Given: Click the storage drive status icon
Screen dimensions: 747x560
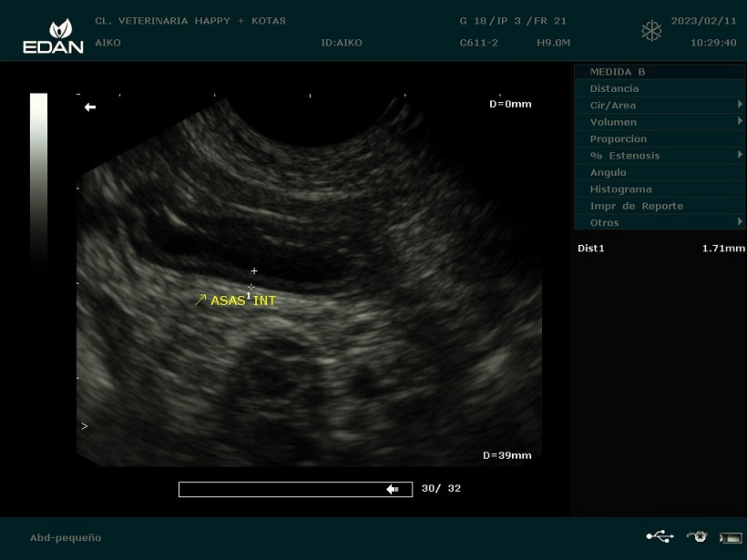Looking at the screenshot, I should [731, 537].
